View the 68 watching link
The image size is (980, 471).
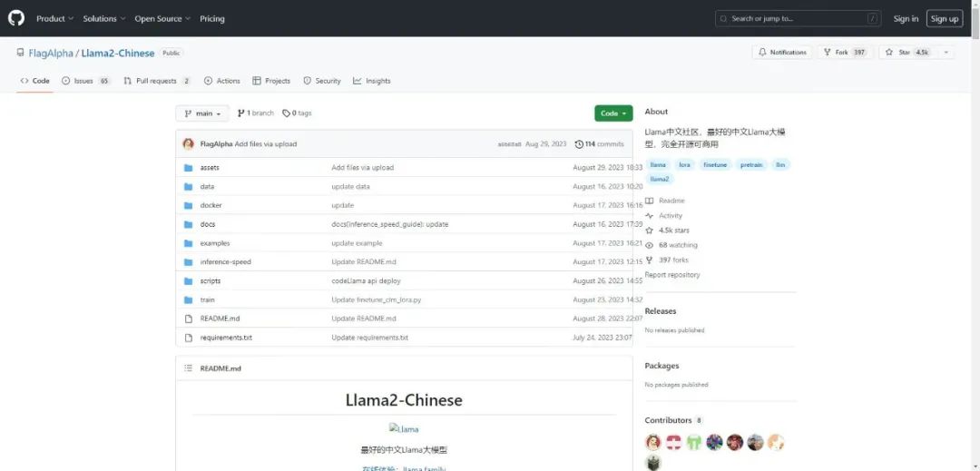coord(671,245)
